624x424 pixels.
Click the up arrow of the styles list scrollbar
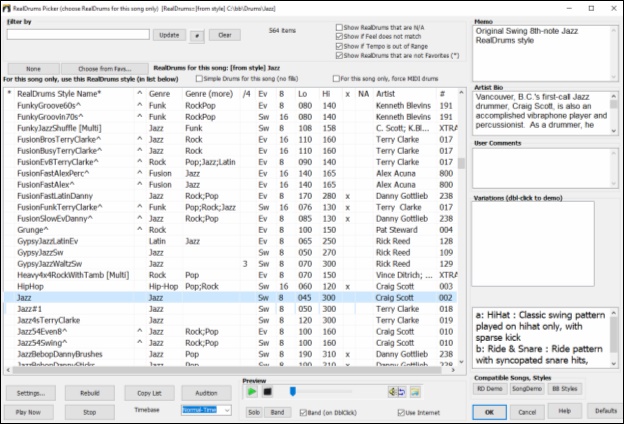click(461, 93)
